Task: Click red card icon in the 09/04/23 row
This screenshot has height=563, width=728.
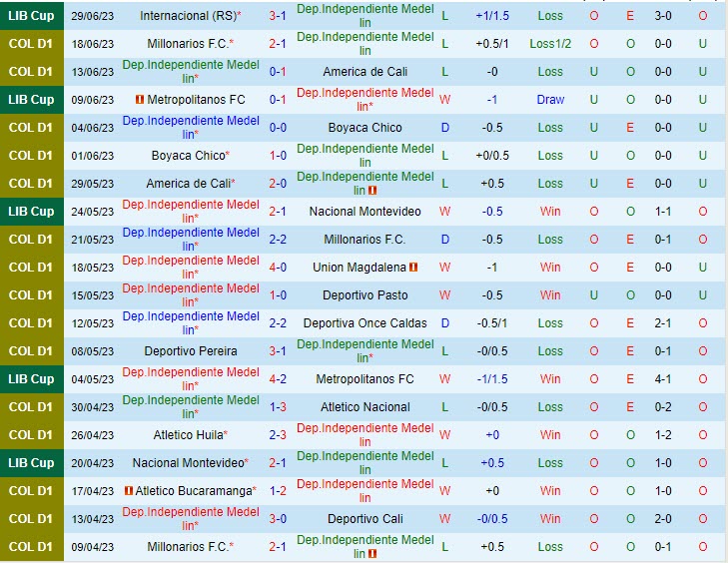Action: [x=372, y=554]
